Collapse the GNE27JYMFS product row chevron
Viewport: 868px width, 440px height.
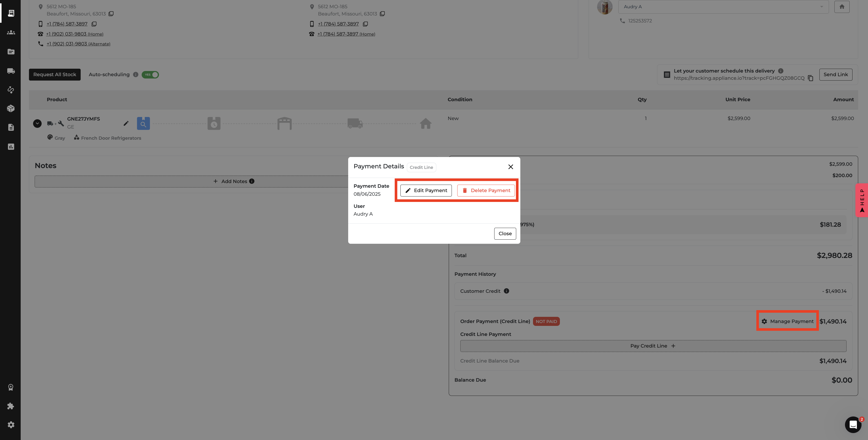[x=37, y=123]
